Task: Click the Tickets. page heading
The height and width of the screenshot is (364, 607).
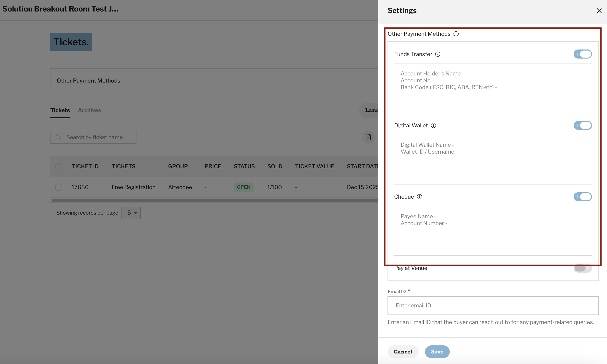Action: (x=71, y=42)
